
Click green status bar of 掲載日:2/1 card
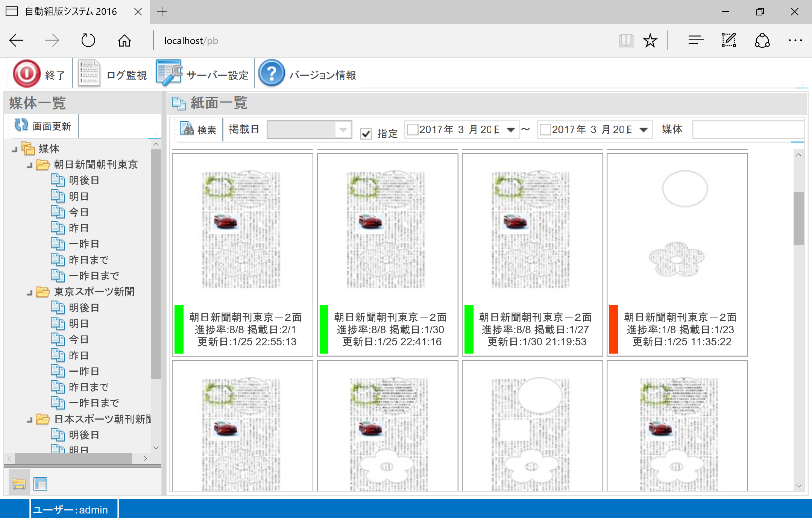click(179, 329)
